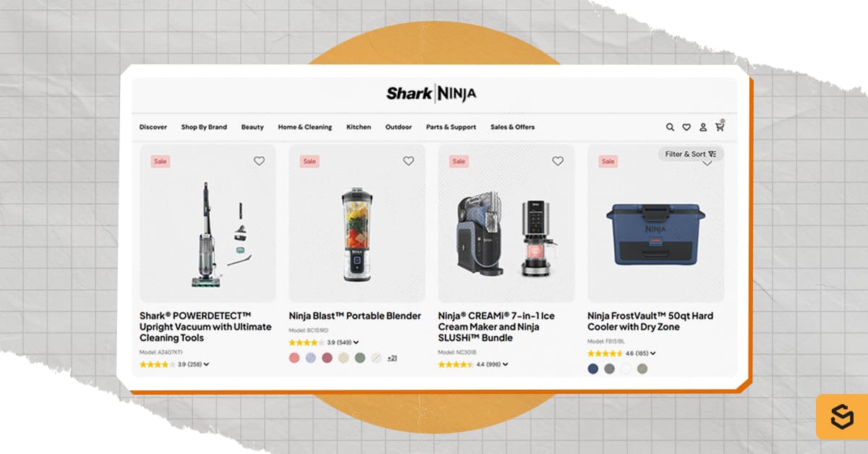The width and height of the screenshot is (868, 454).
Task: Click the SharkNinja logo
Action: (431, 93)
